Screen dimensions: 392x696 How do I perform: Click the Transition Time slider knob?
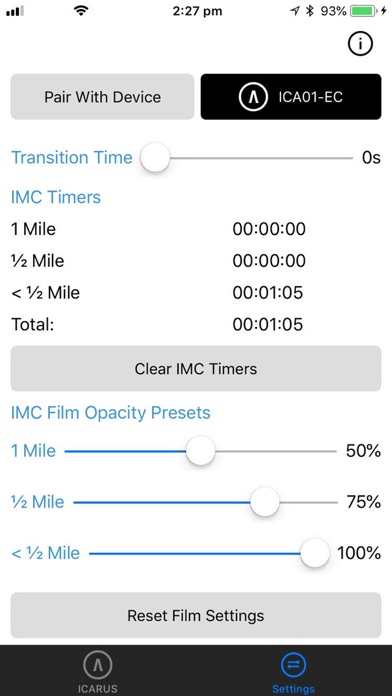(x=155, y=157)
